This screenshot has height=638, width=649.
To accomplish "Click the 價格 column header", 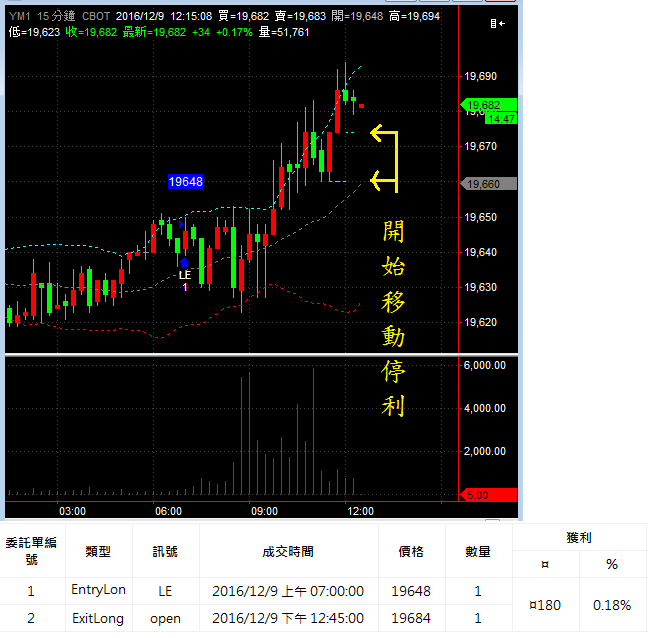I will 411,551.
